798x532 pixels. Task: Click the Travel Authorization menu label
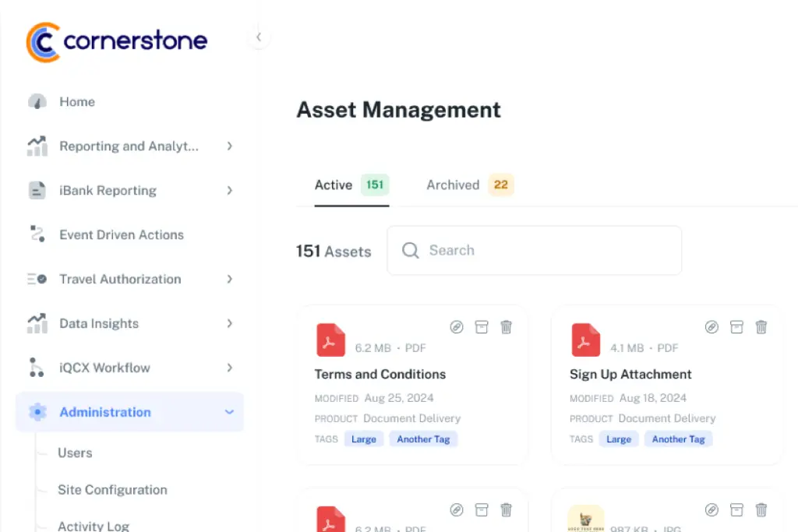click(120, 279)
